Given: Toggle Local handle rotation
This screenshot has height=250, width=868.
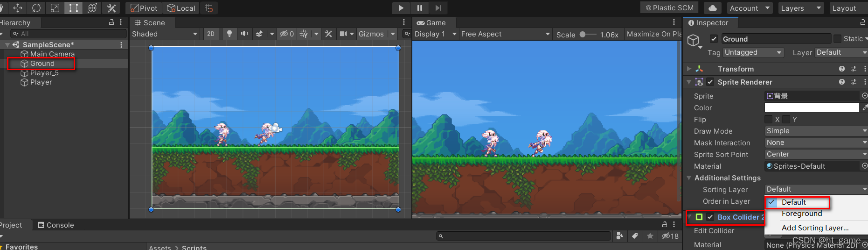Looking at the screenshot, I should (x=181, y=8).
